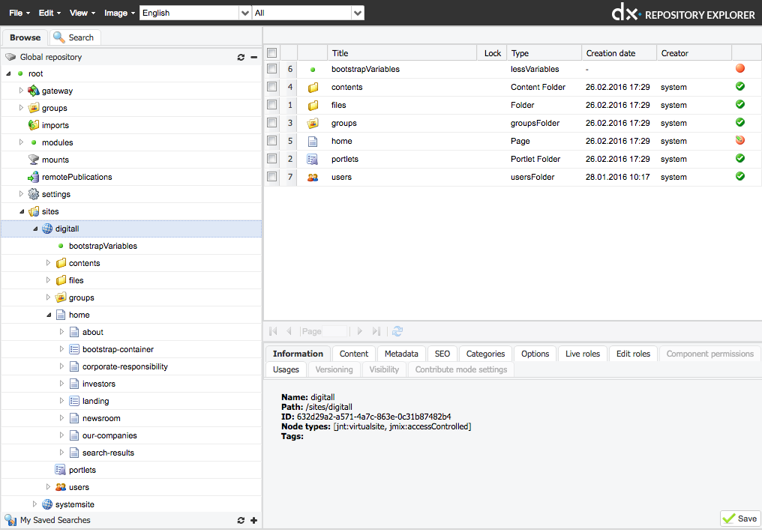Select corporate-responsibility page in tree

pos(125,366)
